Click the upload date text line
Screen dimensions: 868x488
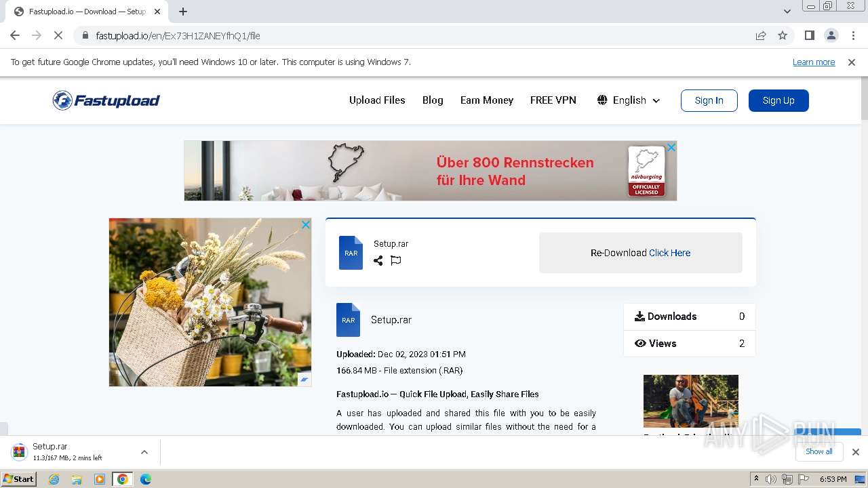tap(401, 354)
